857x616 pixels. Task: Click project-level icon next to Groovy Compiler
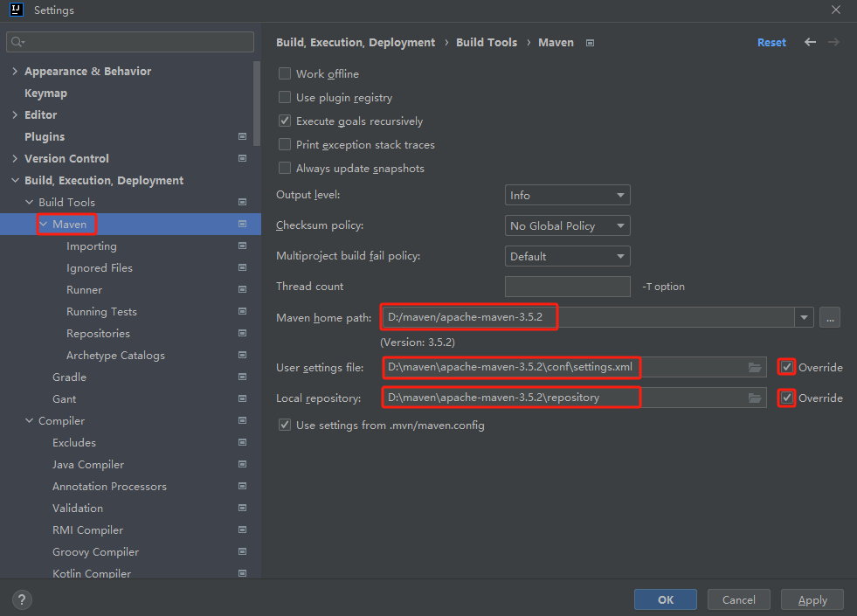pos(242,552)
